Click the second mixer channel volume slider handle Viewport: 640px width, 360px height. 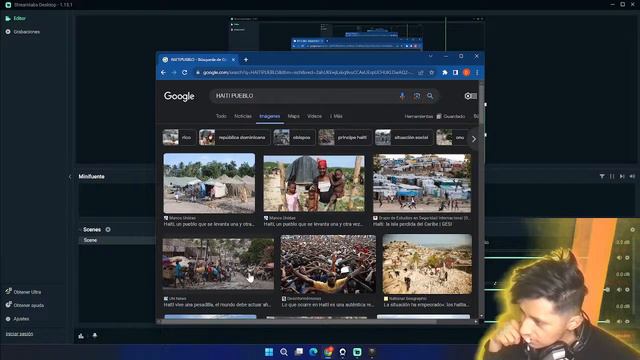coord(608,290)
